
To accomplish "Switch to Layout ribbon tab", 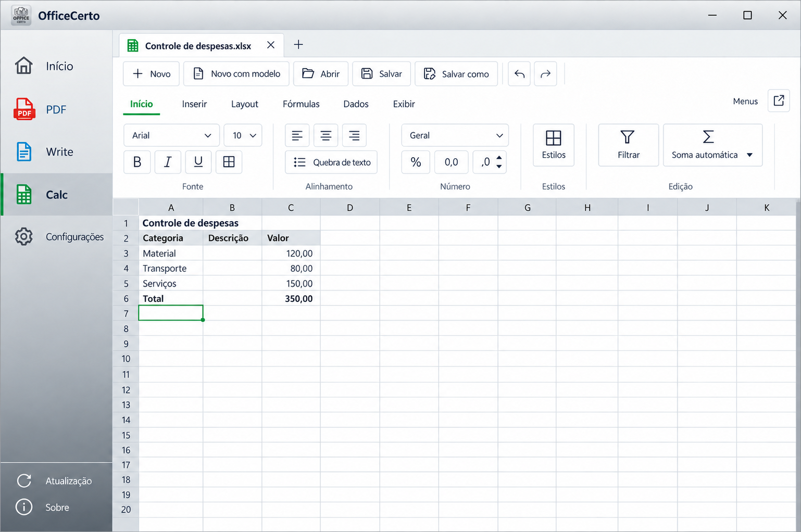I will click(x=245, y=104).
